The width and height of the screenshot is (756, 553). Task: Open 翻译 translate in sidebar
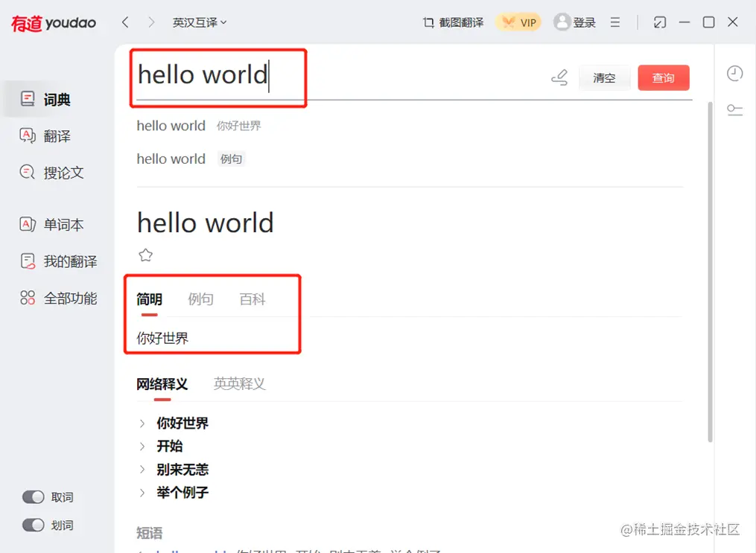45,136
